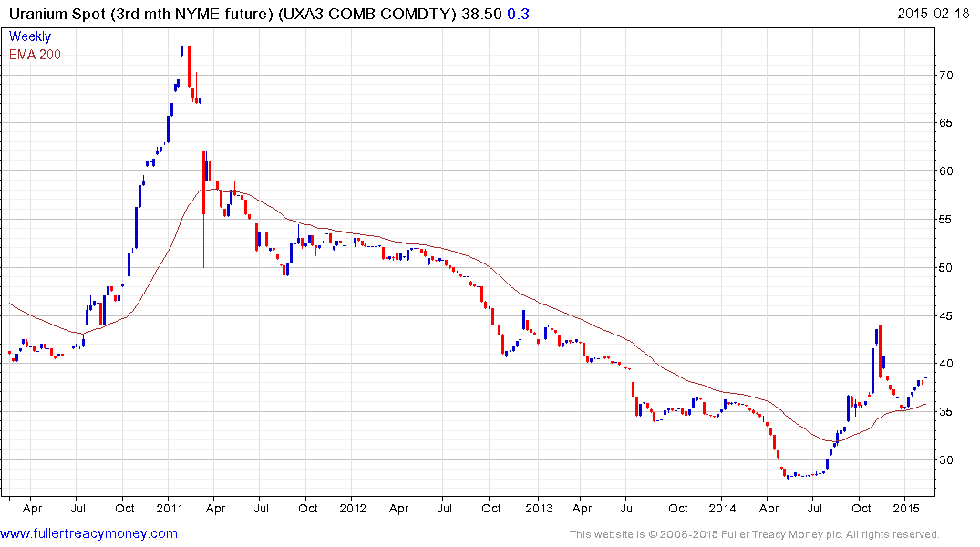This screenshot has height=547, width=980.
Task: Select the date 2015-02-18 in the header
Action: click(x=934, y=13)
